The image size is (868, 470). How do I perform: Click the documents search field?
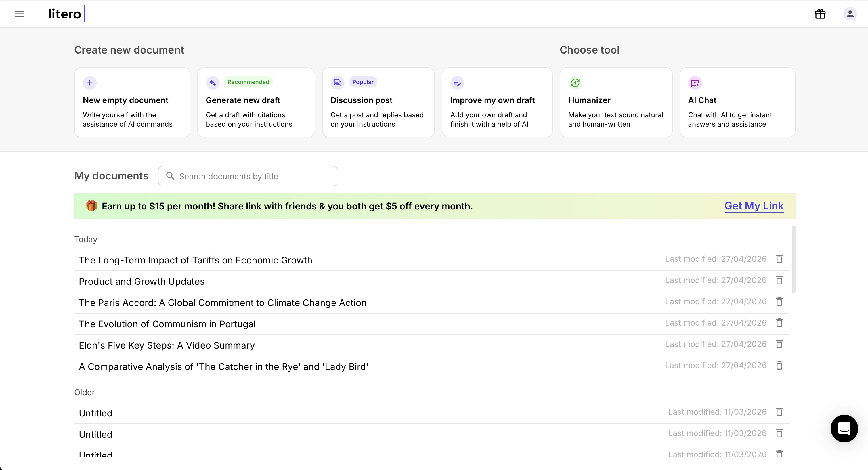(x=248, y=176)
